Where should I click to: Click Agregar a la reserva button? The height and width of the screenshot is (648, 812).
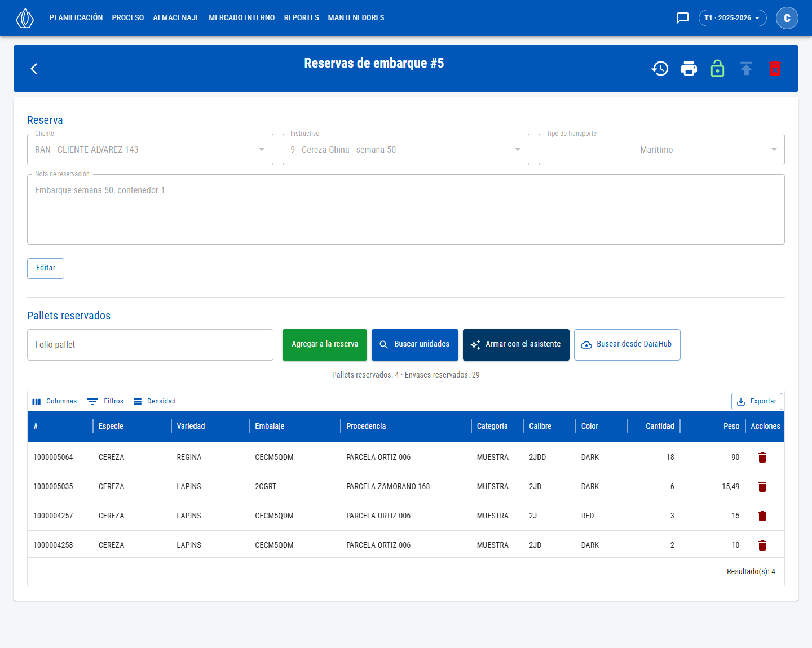325,345
